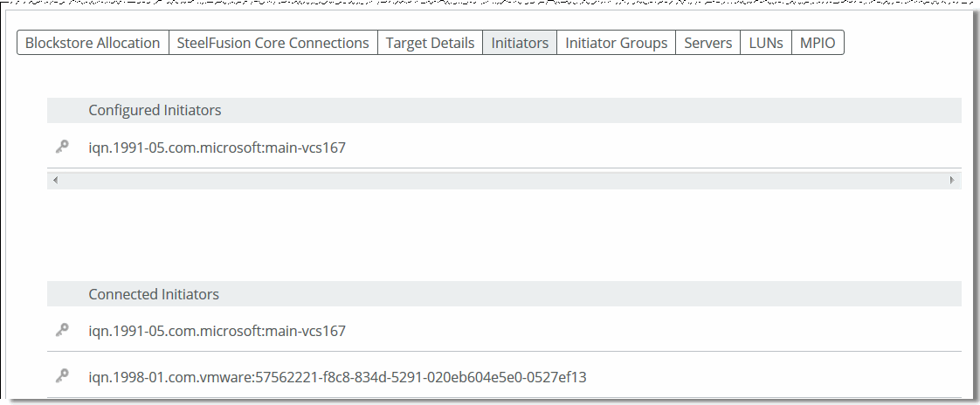Viewport: 980px width, 405px height.
Task: Open the Blockstore Allocation tab
Action: (x=93, y=43)
